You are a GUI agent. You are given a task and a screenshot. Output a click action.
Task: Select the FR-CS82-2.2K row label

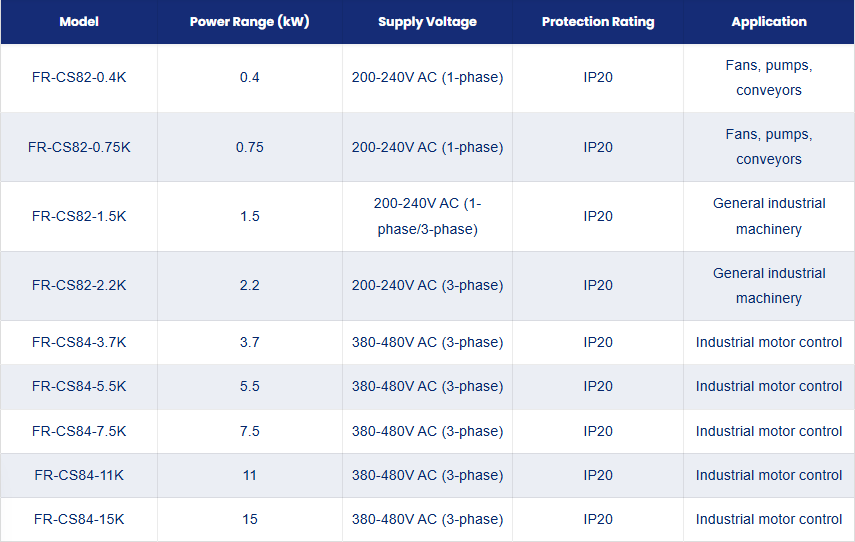[x=79, y=285]
